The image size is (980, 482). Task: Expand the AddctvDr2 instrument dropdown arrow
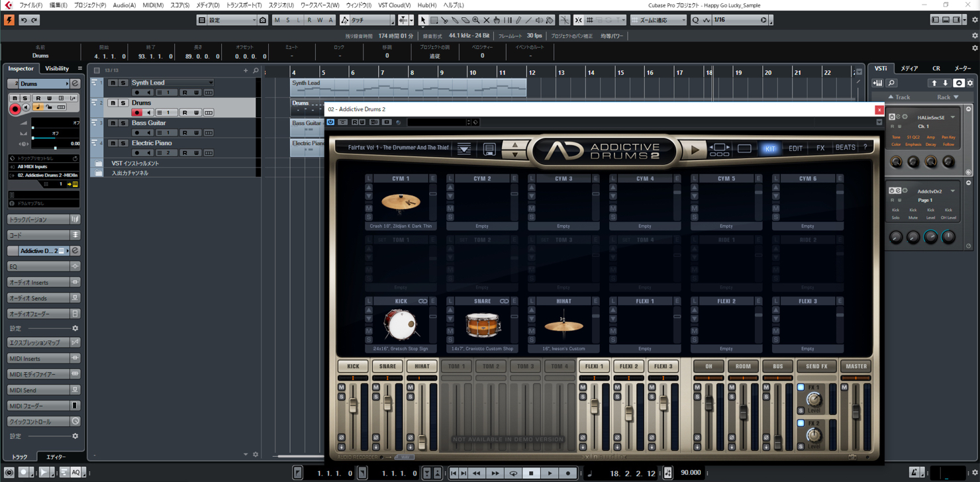point(953,191)
